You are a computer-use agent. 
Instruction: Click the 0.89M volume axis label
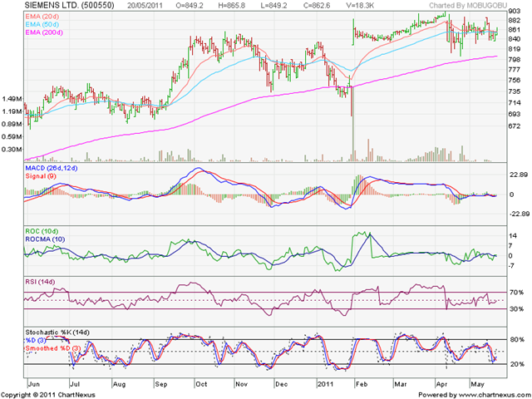(12, 124)
